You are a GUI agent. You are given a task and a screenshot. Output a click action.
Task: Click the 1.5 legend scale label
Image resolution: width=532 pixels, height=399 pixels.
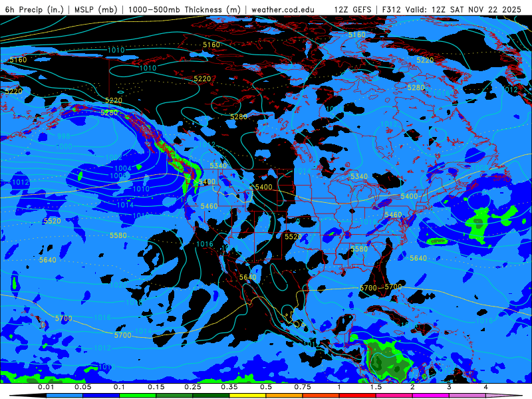376,387
